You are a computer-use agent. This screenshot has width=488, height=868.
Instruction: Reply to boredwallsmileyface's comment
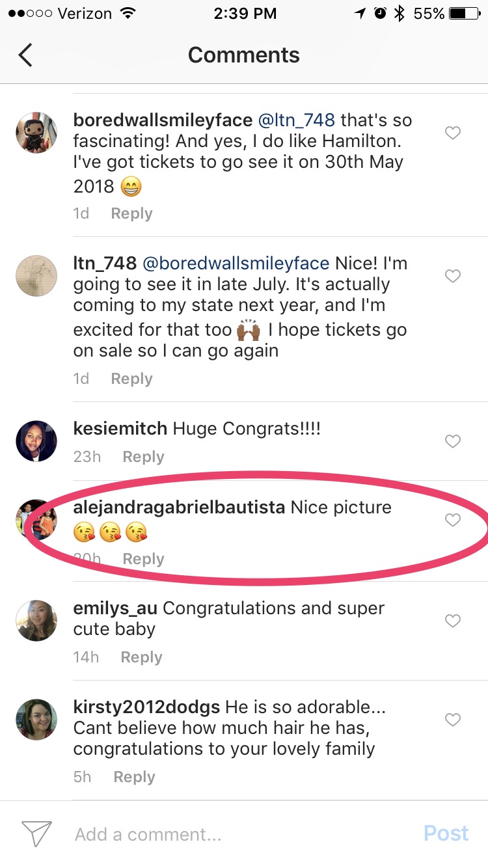click(x=131, y=213)
